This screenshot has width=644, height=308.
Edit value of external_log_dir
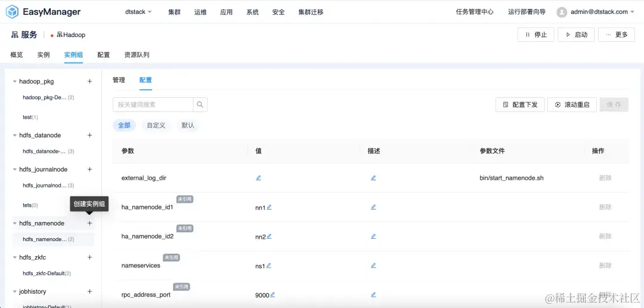tap(258, 178)
